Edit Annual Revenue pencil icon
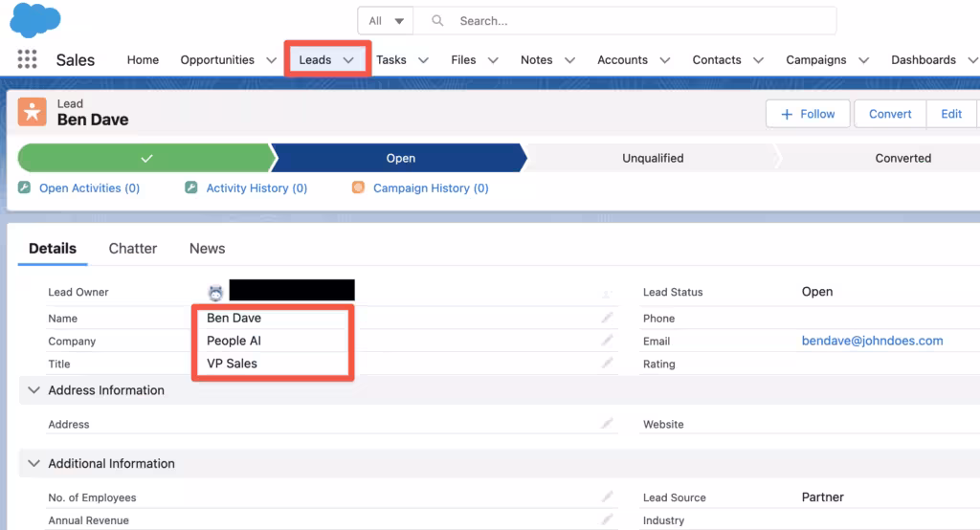The height and width of the screenshot is (530, 980). click(607, 519)
